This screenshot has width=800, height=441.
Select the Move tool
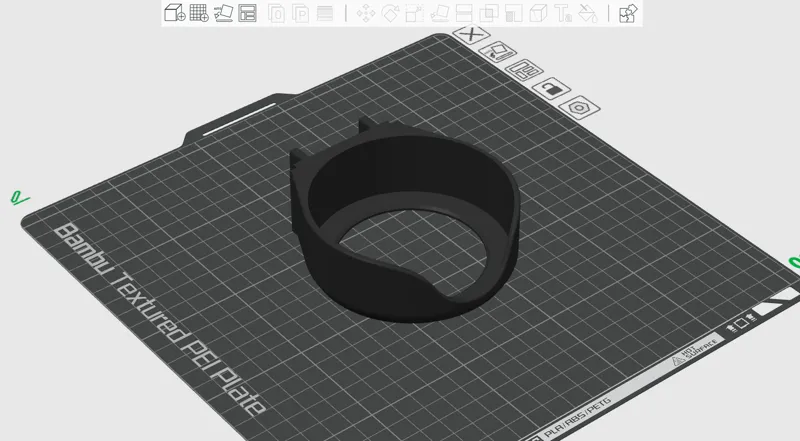pos(365,13)
